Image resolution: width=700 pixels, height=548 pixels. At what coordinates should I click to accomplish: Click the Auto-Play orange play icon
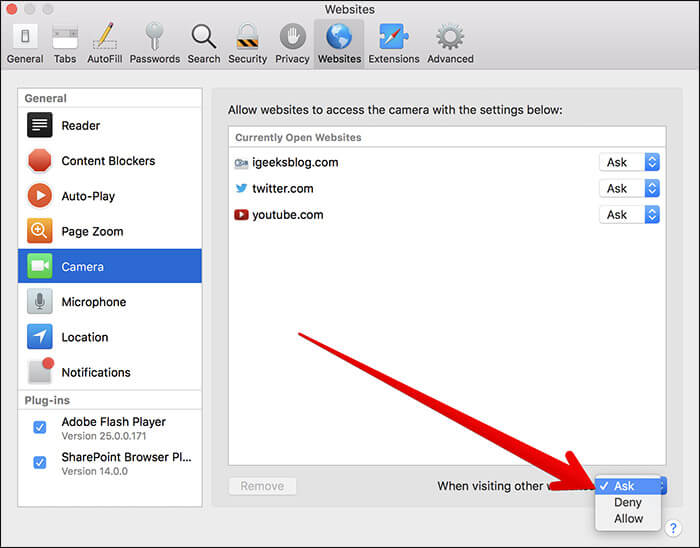39,196
